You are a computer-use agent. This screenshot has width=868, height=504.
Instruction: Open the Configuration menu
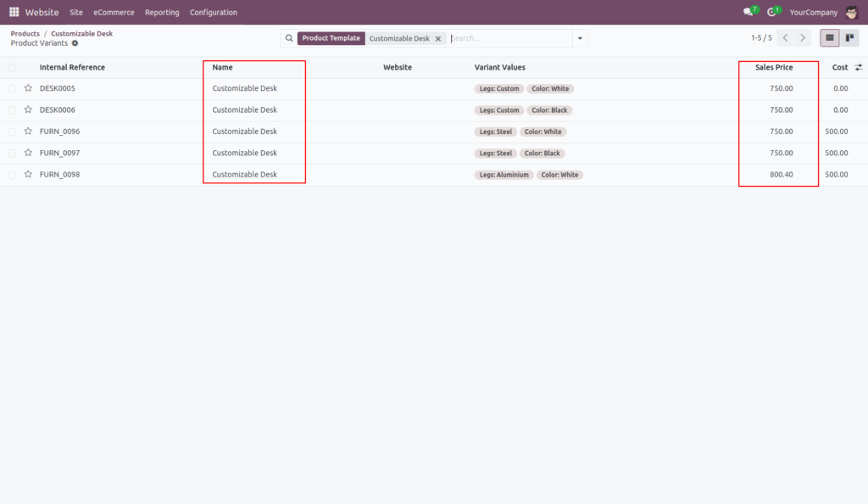click(213, 12)
